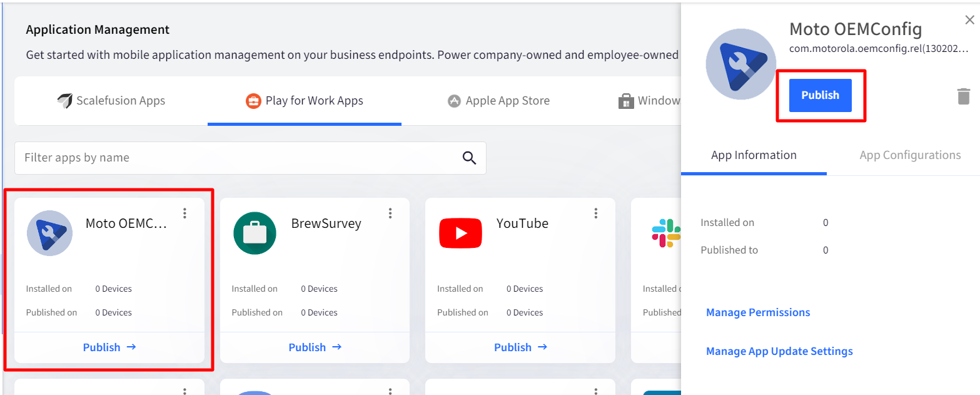Open three-dot menu on YouTube card
980x395 pixels.
[596, 213]
